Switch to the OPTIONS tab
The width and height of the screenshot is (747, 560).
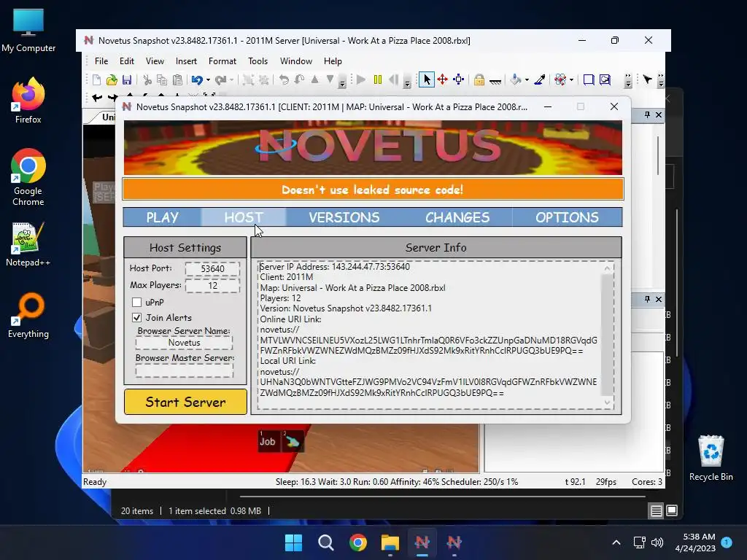tap(567, 217)
